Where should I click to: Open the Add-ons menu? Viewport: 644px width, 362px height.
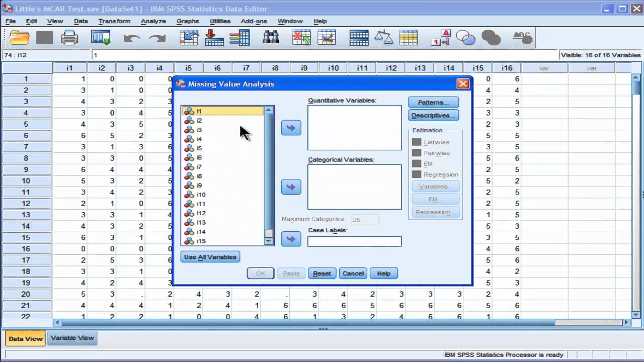coord(254,21)
